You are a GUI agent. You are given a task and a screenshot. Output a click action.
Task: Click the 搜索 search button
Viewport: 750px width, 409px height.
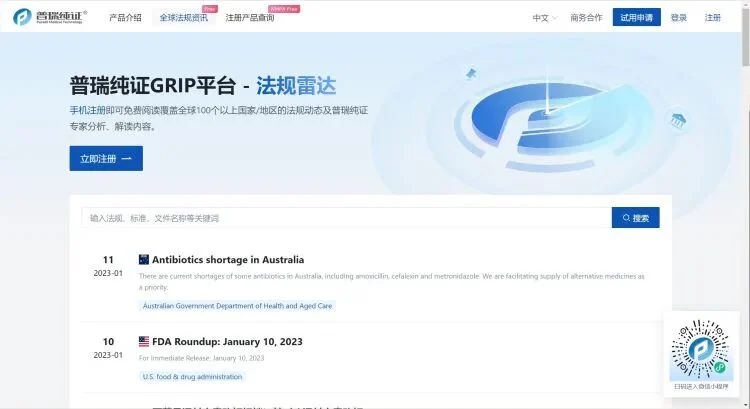pyautogui.click(x=636, y=218)
